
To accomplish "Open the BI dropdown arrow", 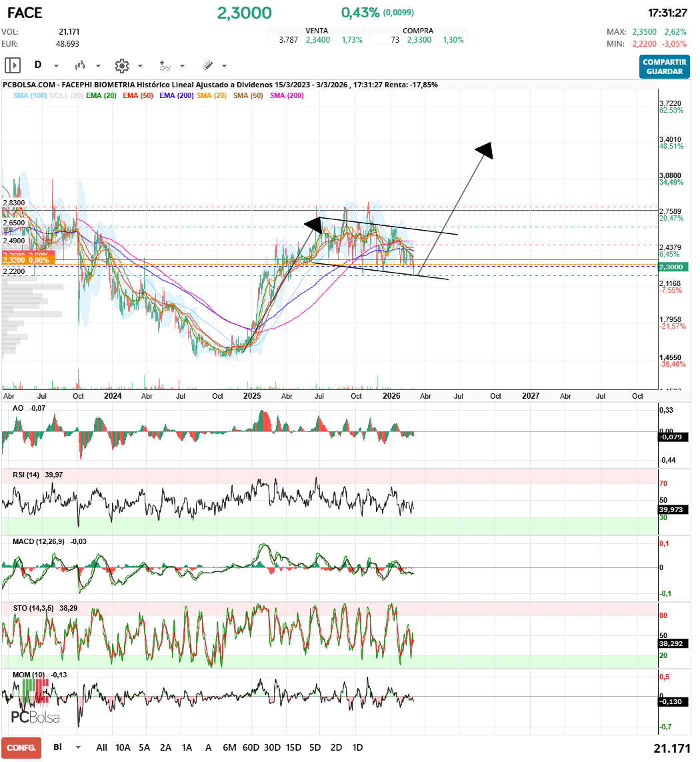I will tap(79, 747).
